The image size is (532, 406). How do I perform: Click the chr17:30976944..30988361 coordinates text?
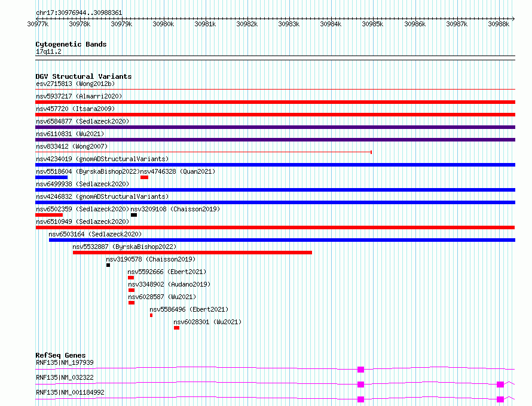coord(79,13)
